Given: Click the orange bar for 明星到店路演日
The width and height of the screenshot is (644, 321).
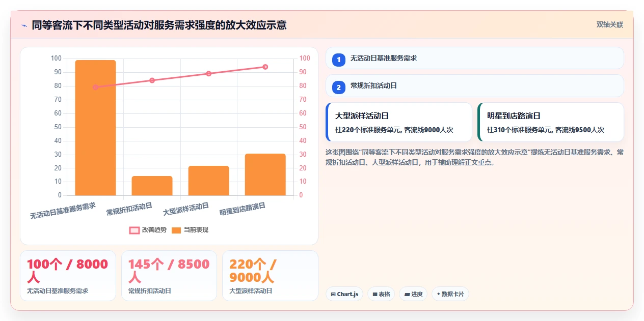Looking at the screenshot, I should pos(265,174).
